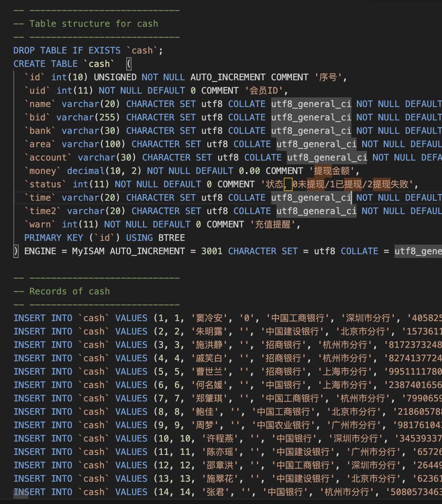Click the 3001 AUTO_INCREMENT value

click(x=212, y=251)
